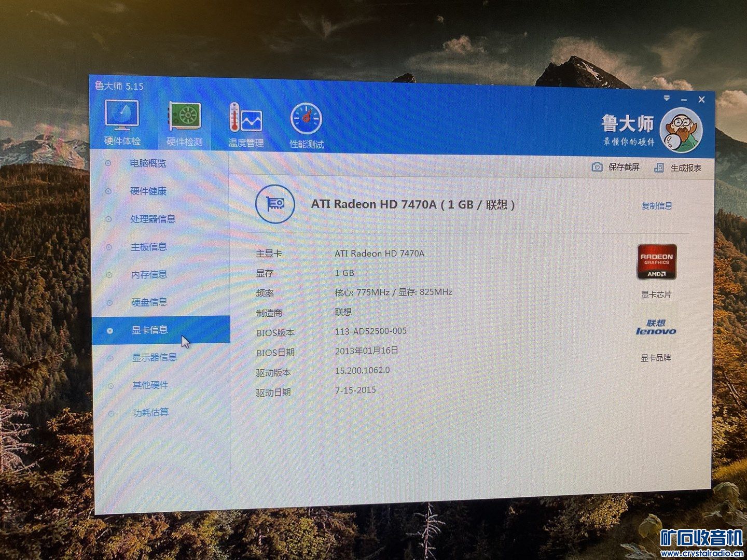Click driver date 7-15-2015

[355, 390]
